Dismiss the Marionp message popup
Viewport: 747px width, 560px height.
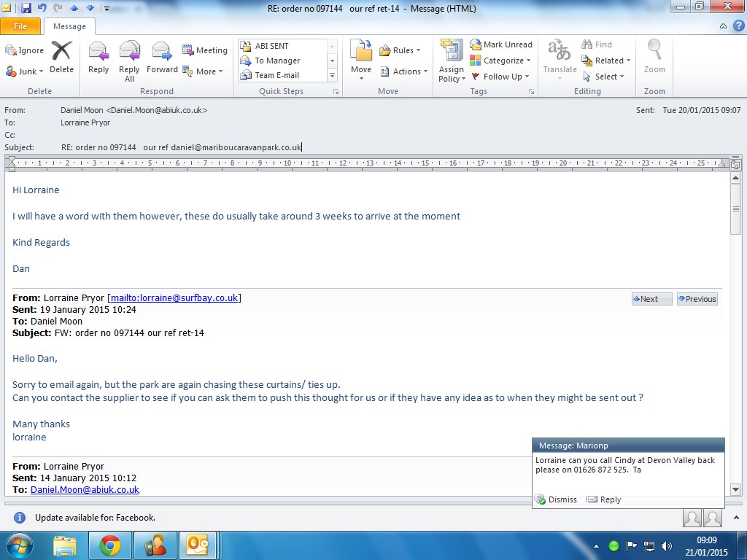tap(556, 499)
